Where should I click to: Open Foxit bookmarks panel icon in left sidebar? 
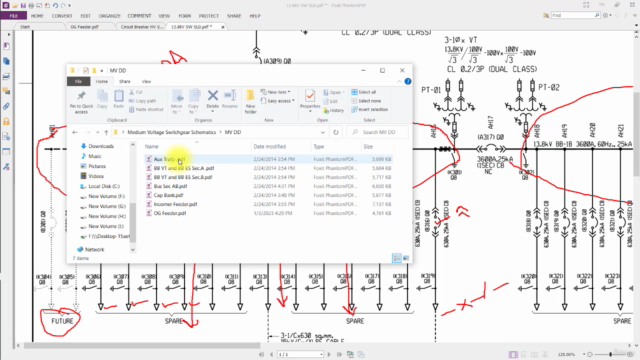coord(7,46)
